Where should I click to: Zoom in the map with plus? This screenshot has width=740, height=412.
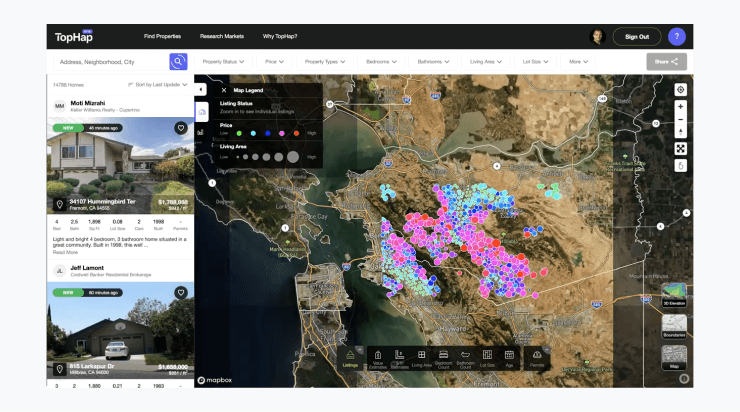tap(680, 107)
